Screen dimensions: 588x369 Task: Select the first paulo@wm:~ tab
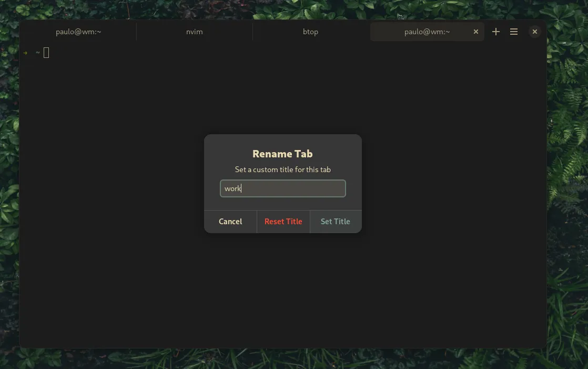[78, 32]
